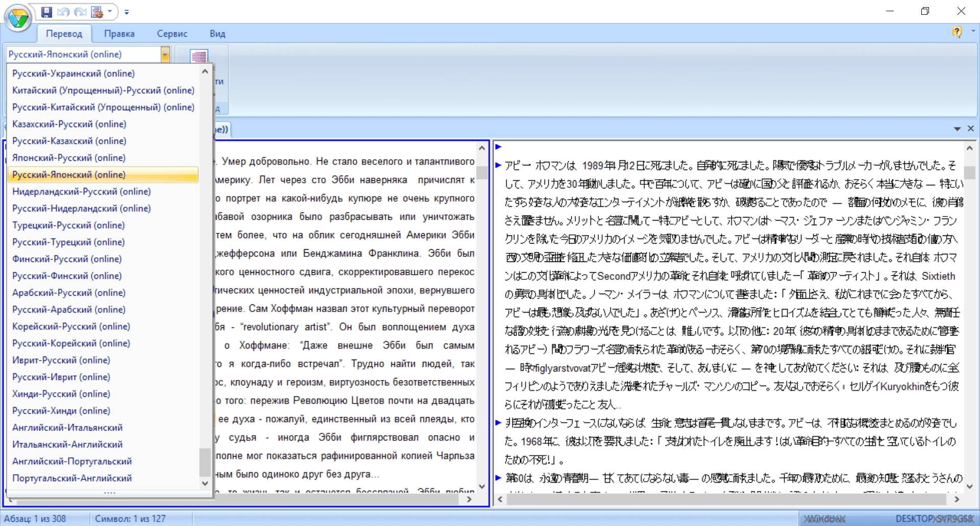Click the large translate document ribbon button

(199, 56)
